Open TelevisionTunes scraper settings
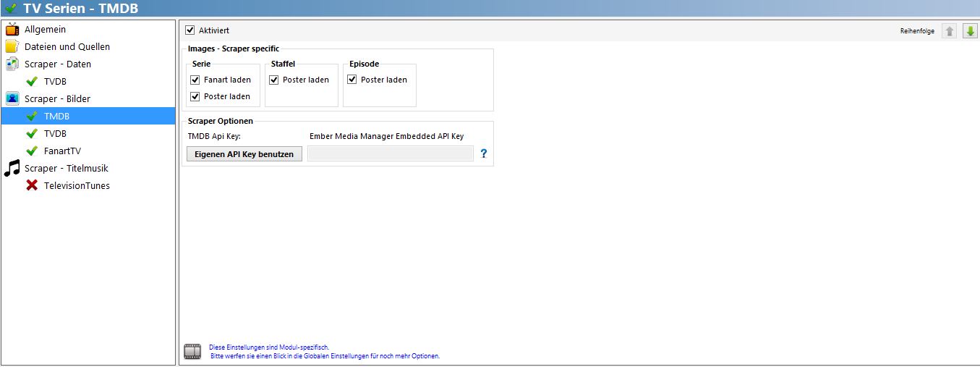 pos(77,186)
